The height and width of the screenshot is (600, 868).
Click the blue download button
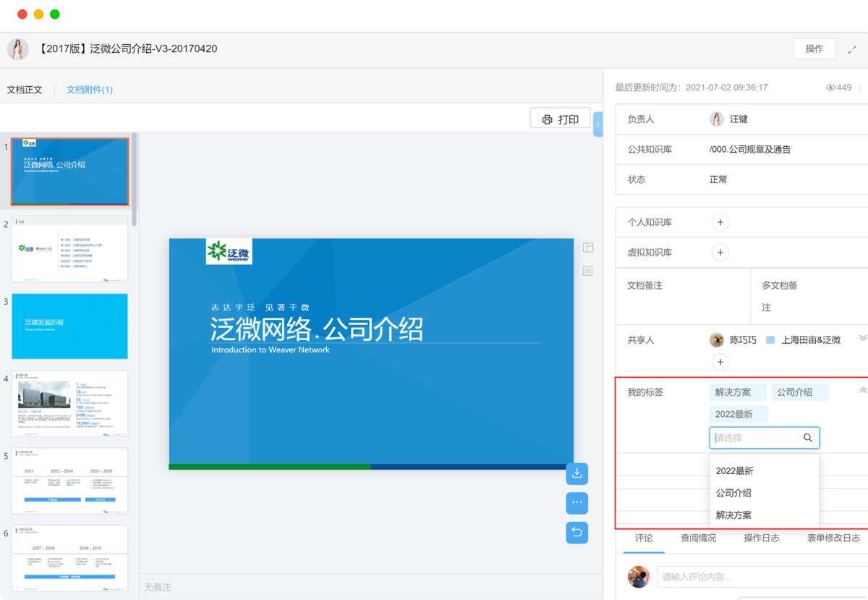pyautogui.click(x=577, y=473)
